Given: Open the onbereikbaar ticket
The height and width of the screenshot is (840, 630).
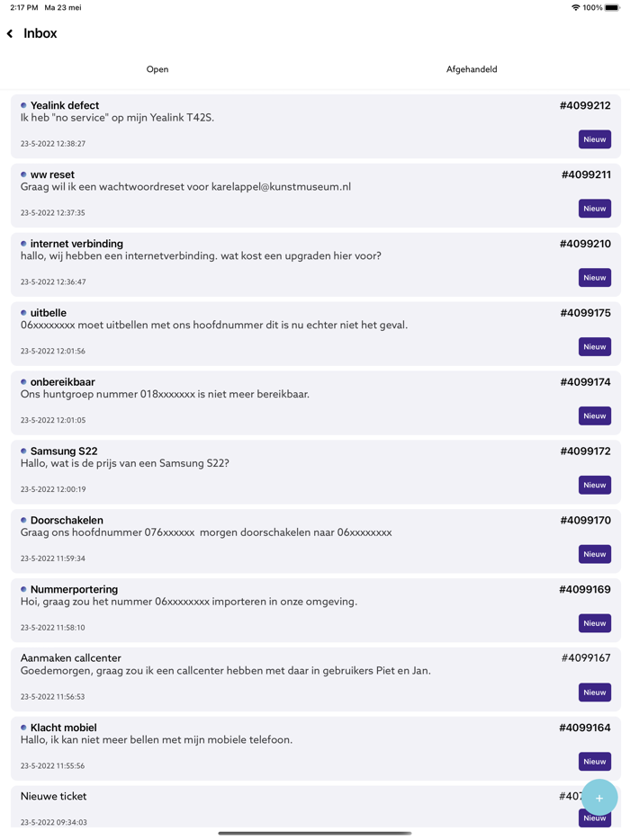Looking at the screenshot, I should click(62, 382).
